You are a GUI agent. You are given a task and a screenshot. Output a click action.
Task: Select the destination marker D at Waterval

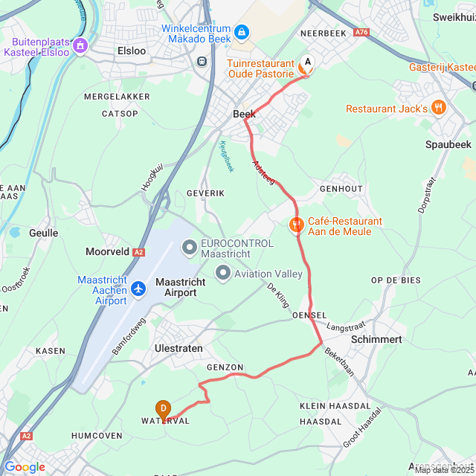(164, 410)
